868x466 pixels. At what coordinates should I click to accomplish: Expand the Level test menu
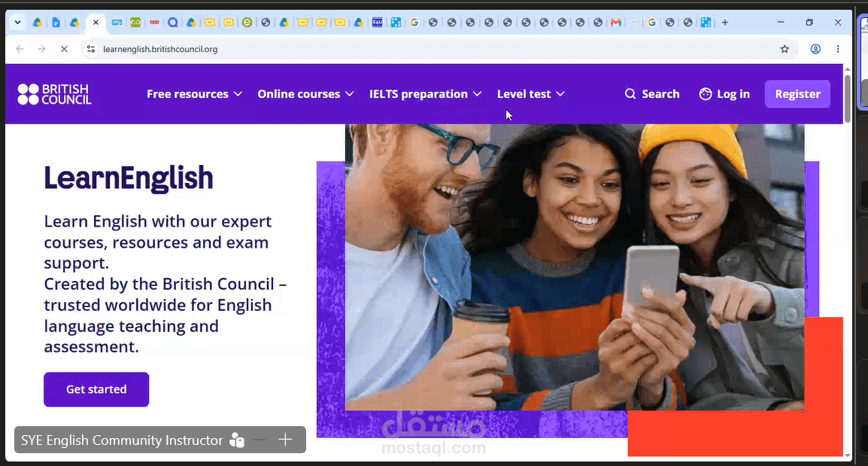click(530, 94)
